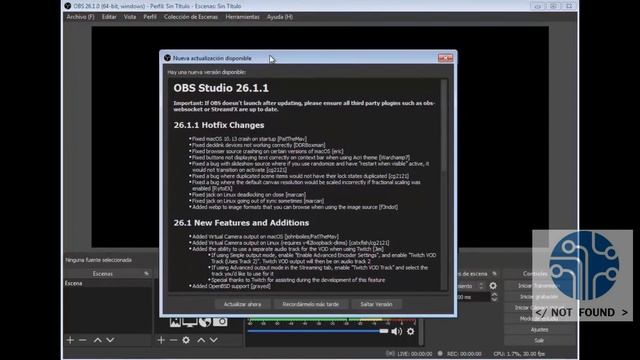Remove the source using the sources minus icon
The image size is (640, 360).
(x=173, y=340)
